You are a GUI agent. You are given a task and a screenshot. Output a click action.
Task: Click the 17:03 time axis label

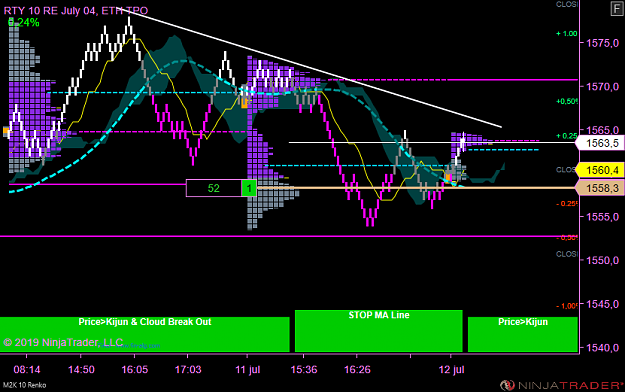[188, 370]
